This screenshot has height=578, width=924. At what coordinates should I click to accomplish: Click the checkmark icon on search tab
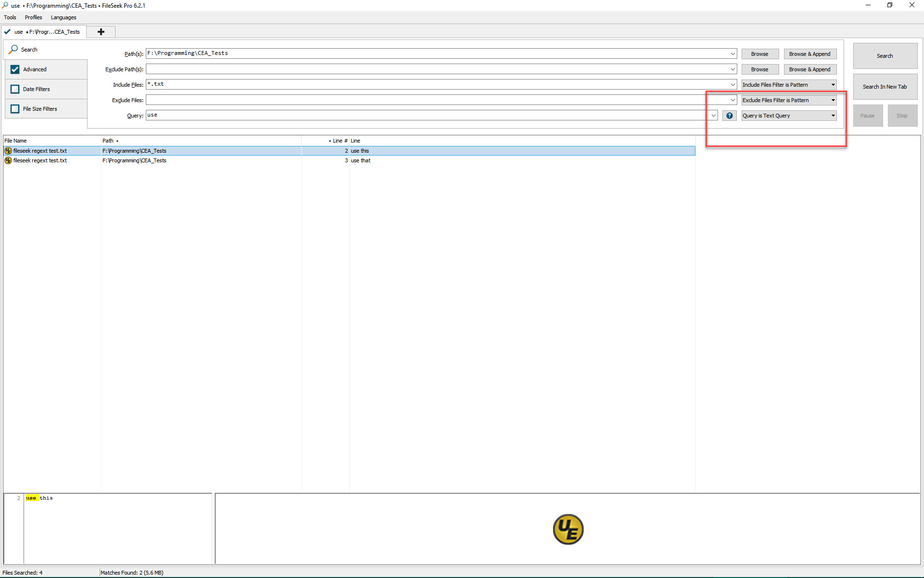(7, 32)
